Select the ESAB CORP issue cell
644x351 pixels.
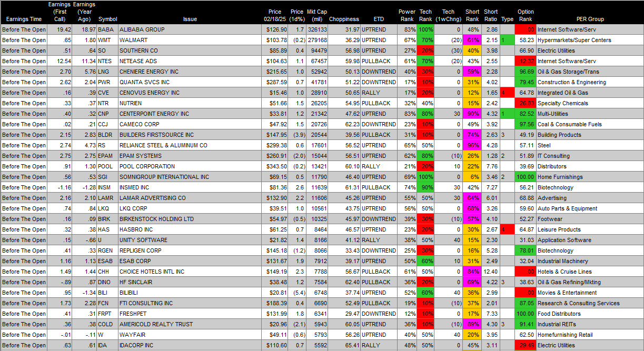pyautogui.click(x=190, y=261)
